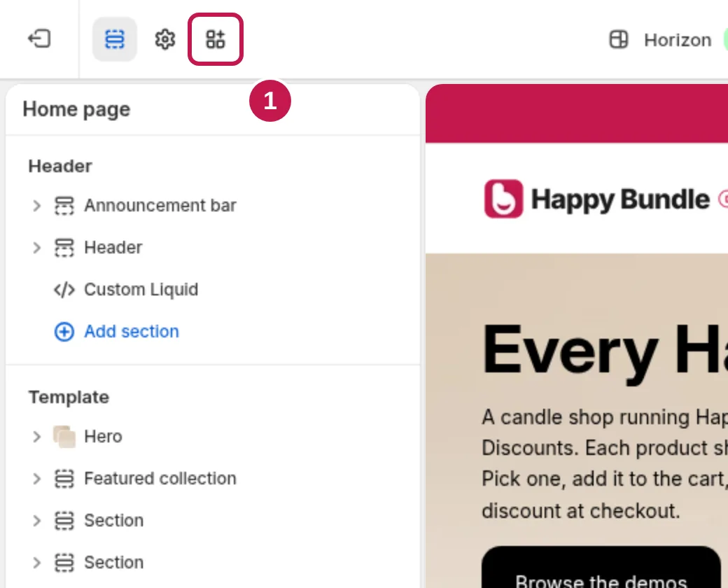The height and width of the screenshot is (588, 728).
Task: Click the Add section link
Action: coord(132,332)
